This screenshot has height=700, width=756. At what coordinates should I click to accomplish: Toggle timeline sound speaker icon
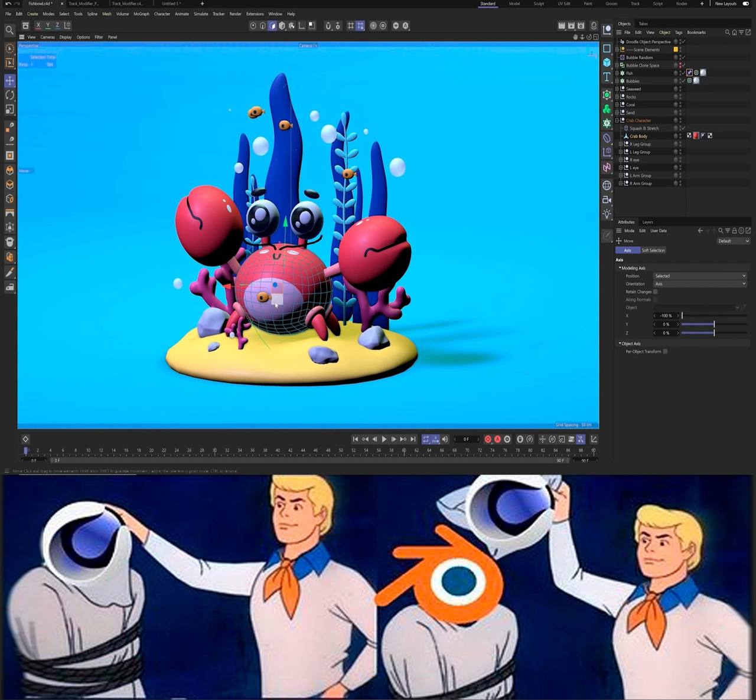[x=445, y=439]
